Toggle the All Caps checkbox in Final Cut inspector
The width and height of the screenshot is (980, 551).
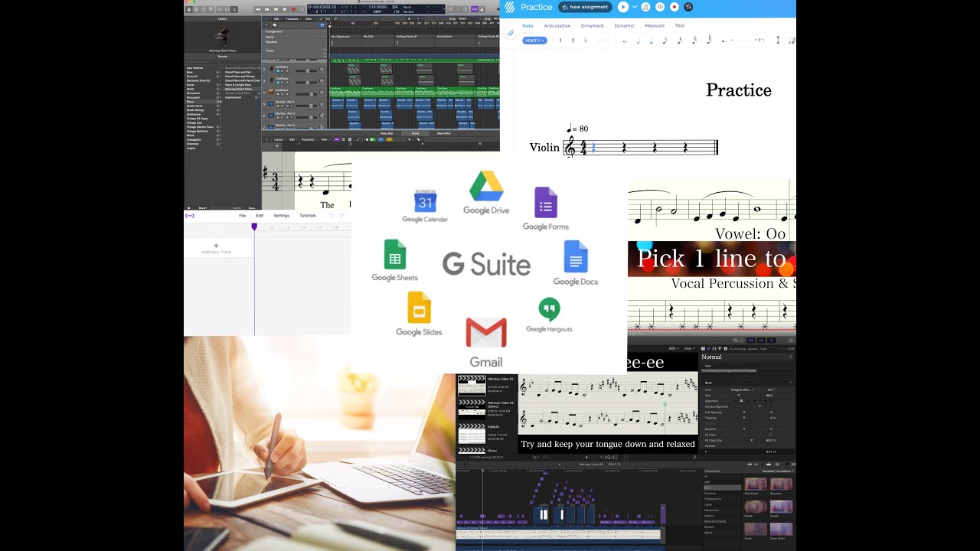point(770,435)
